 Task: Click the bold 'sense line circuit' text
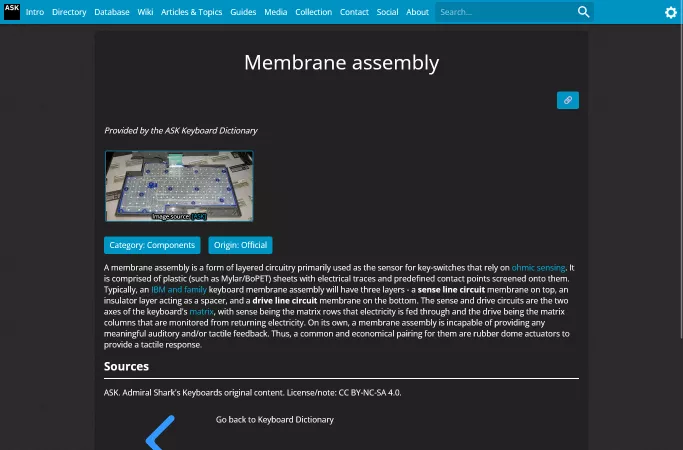click(451, 290)
